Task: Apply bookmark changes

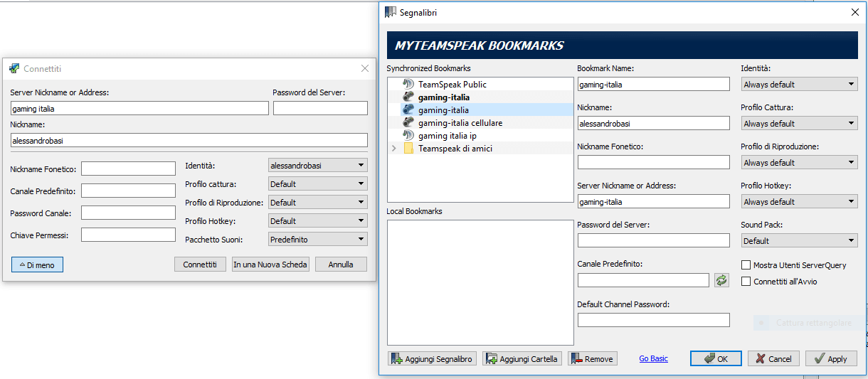Action: (831, 358)
